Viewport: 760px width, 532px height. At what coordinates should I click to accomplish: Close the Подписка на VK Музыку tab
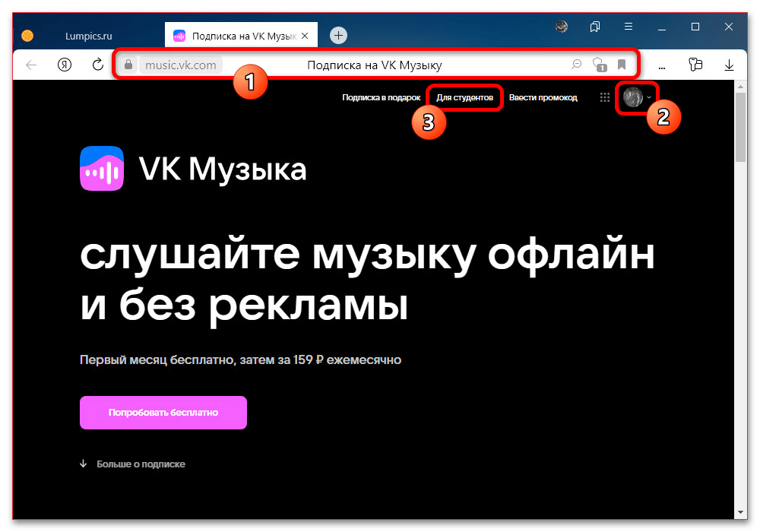click(x=305, y=36)
